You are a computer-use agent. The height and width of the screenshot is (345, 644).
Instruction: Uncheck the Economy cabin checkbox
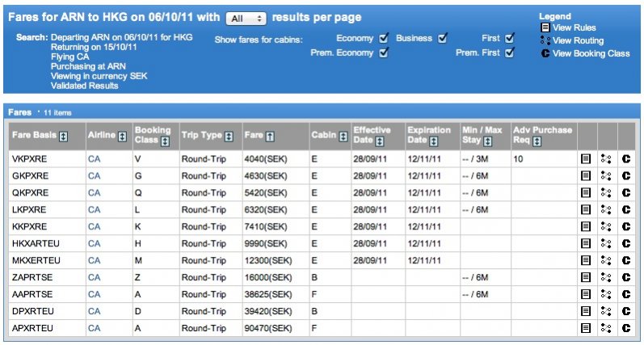[384, 38]
